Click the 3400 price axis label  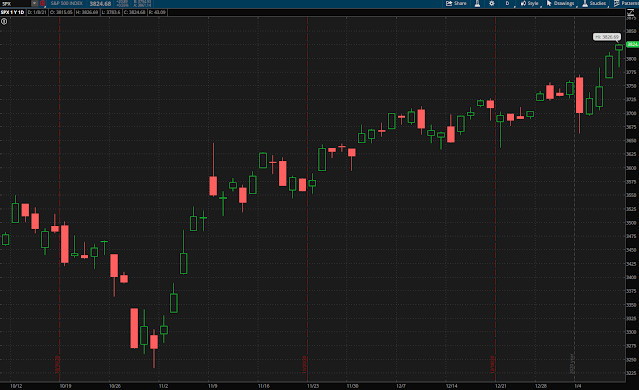click(631, 278)
